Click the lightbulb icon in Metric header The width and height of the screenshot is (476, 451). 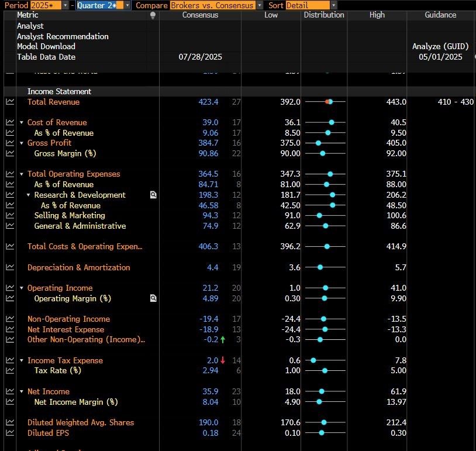(x=153, y=15)
